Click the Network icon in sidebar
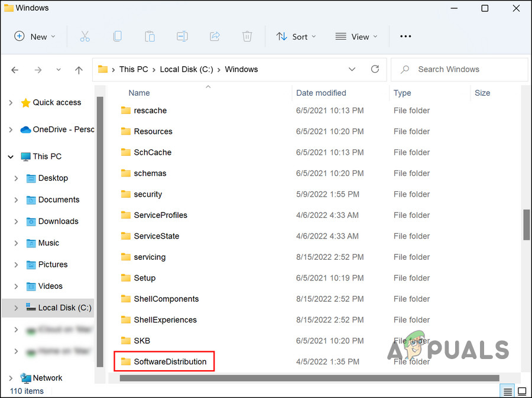This screenshot has width=532, height=398. (x=25, y=378)
